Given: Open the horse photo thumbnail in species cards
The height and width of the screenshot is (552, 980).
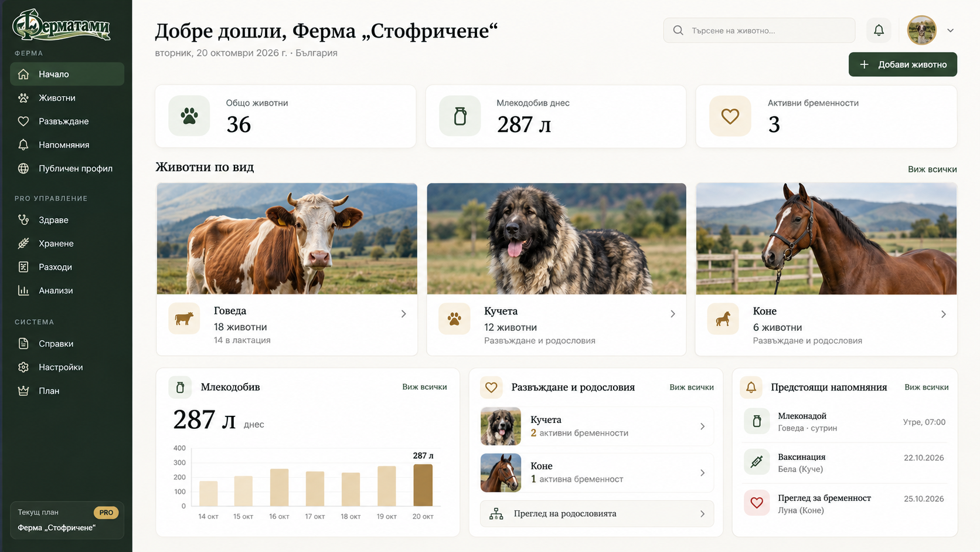Looking at the screenshot, I should [x=826, y=239].
